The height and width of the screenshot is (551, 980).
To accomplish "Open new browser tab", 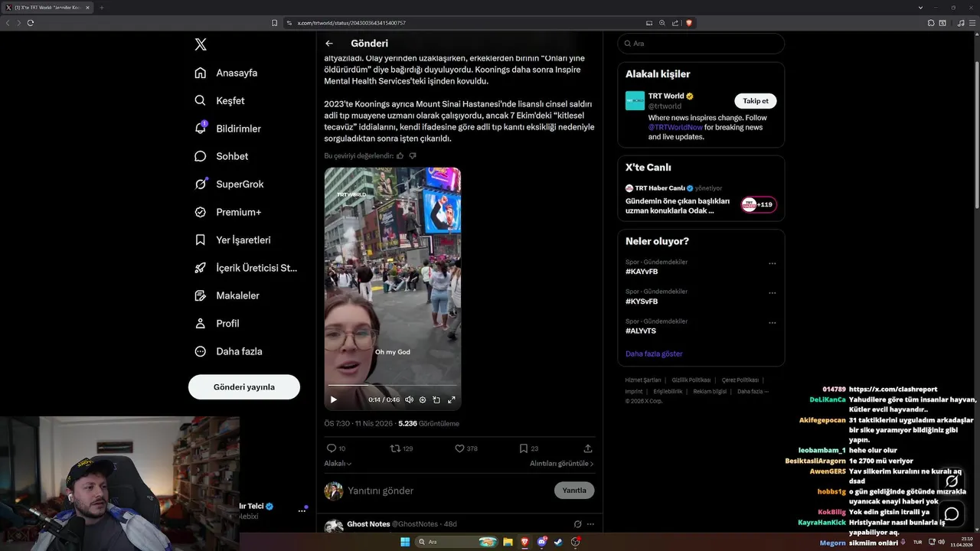I will pos(101,8).
